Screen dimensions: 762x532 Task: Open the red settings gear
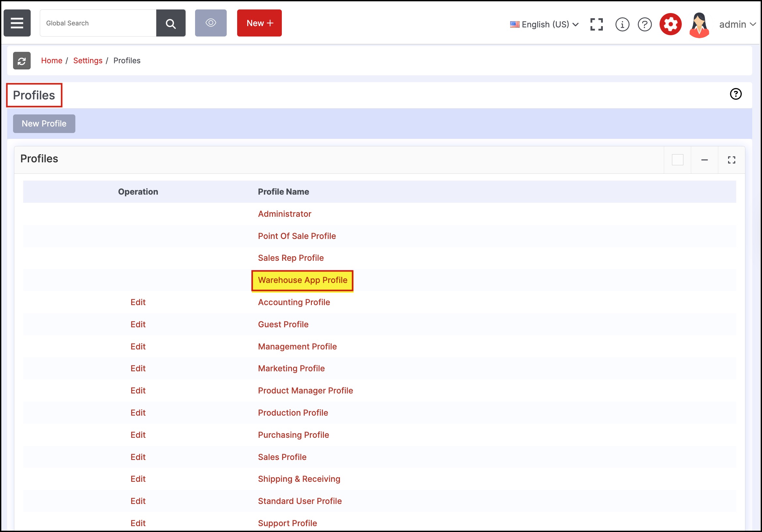tap(670, 24)
